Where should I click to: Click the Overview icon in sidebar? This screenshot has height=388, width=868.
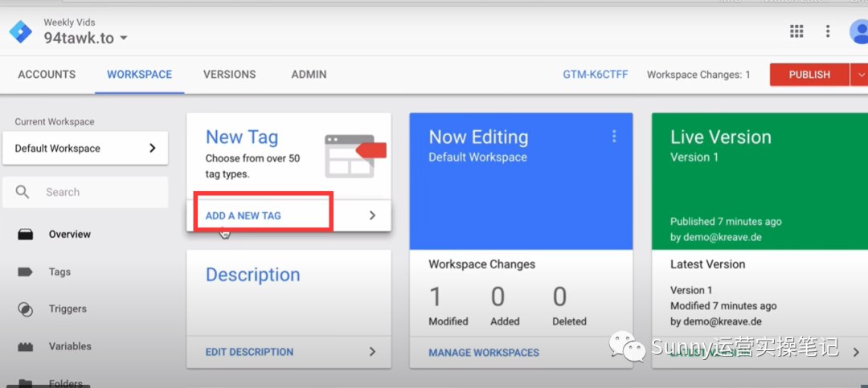[26, 235]
